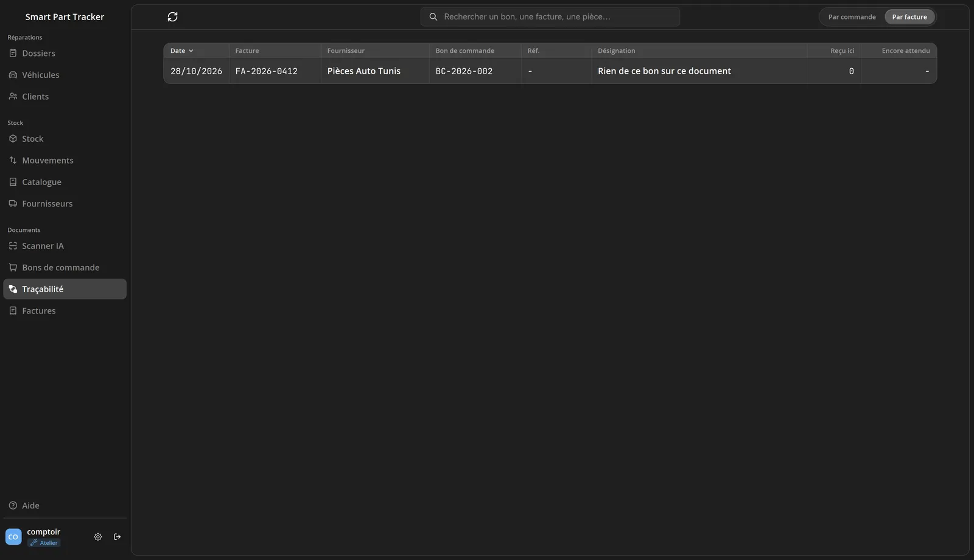Click the search magnifier icon
Viewport: 974px width, 560px height.
[x=433, y=17]
